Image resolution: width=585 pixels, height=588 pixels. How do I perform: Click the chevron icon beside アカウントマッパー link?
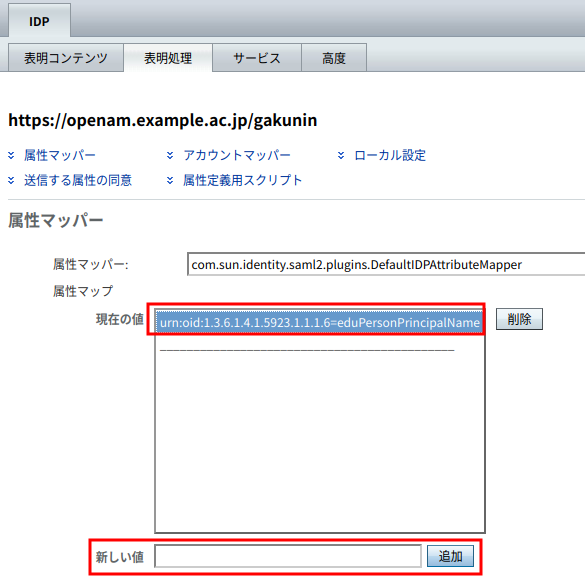click(170, 155)
